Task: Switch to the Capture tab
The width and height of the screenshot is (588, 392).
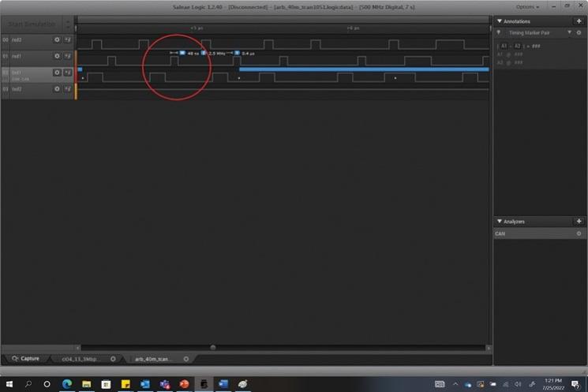Action: click(26, 359)
